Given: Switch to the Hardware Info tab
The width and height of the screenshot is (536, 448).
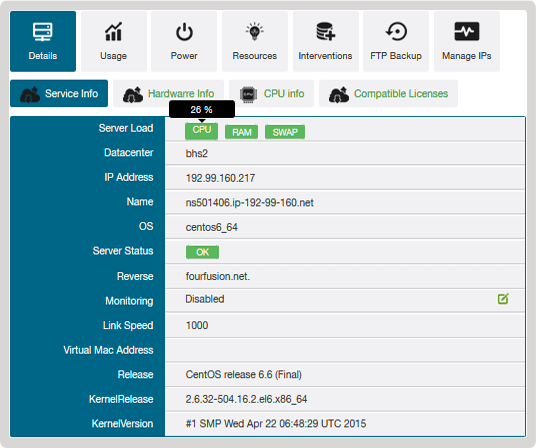Looking at the screenshot, I should tap(168, 93).
